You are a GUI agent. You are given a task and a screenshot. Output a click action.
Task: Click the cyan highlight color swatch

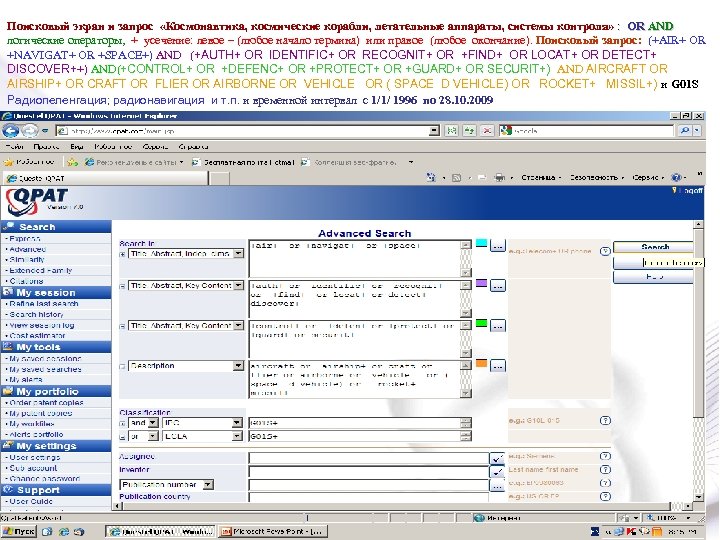tap(481, 243)
